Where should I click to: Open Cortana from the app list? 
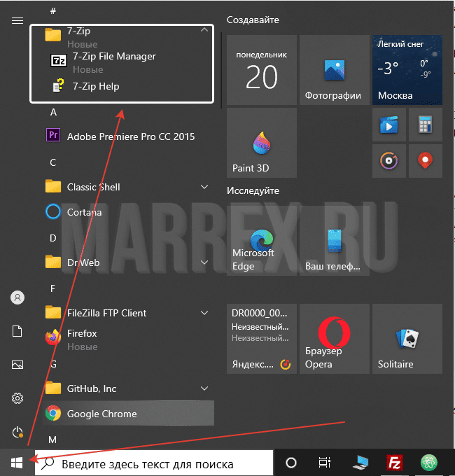128,212
